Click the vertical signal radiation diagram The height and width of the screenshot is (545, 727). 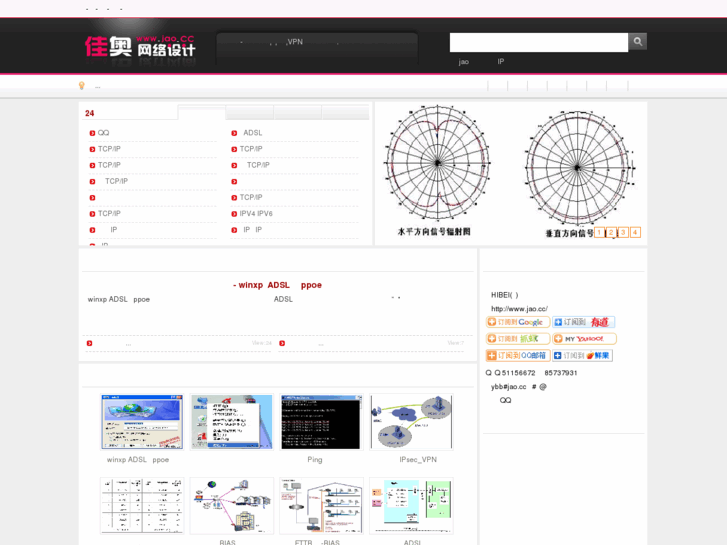click(x=580, y=174)
